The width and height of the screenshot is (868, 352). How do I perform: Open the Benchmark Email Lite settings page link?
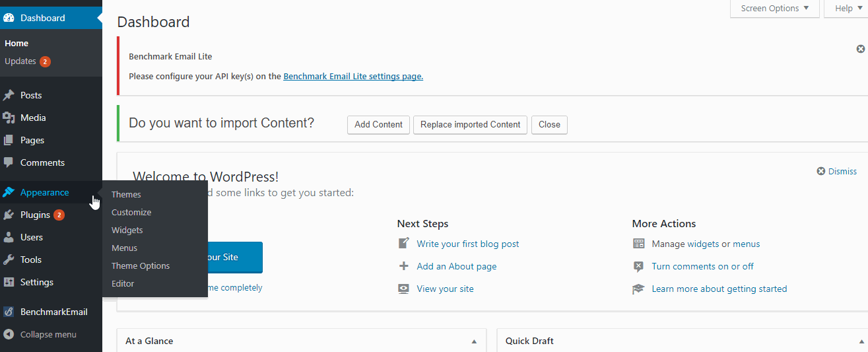pyautogui.click(x=353, y=76)
